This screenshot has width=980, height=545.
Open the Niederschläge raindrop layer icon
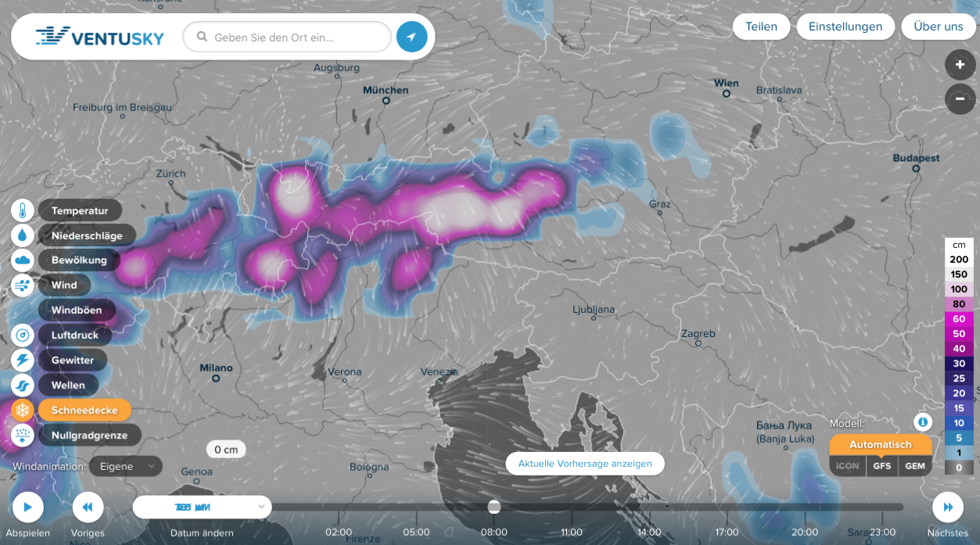pos(22,235)
